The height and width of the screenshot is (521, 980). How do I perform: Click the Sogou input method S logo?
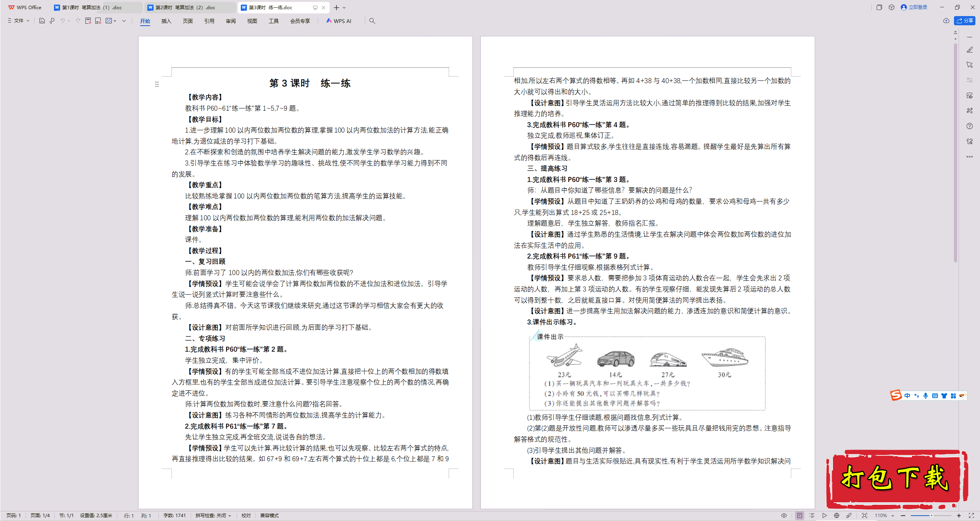click(896, 395)
